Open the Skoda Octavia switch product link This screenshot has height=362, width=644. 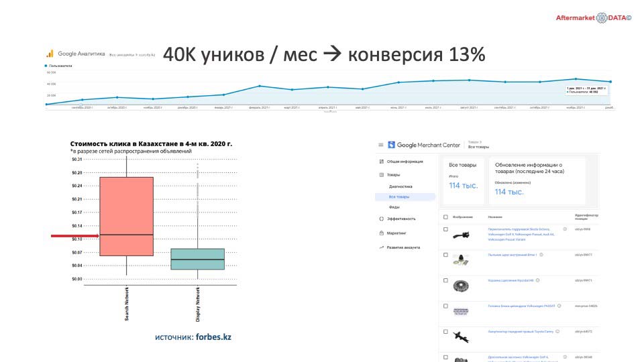pos(521,235)
